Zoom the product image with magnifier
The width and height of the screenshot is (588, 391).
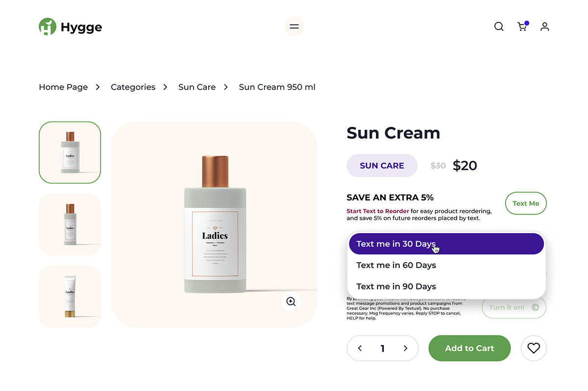(291, 302)
